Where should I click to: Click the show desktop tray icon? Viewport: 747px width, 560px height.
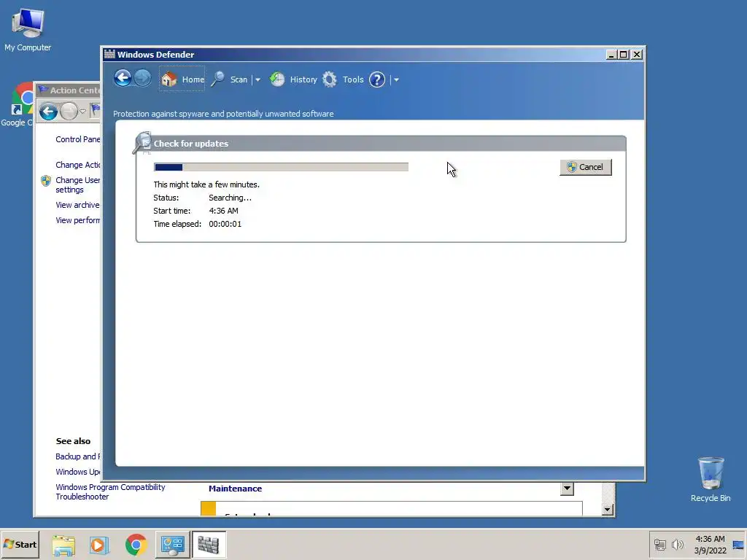click(738, 545)
